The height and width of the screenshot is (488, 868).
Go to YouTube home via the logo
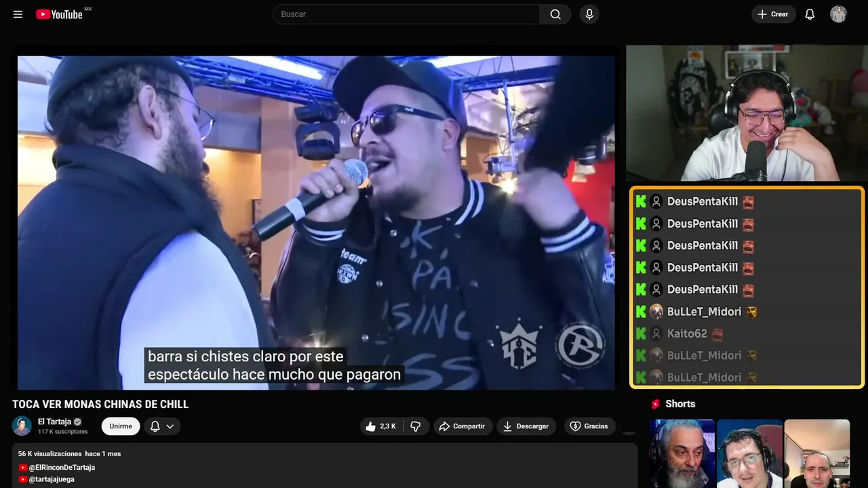pyautogui.click(x=60, y=14)
